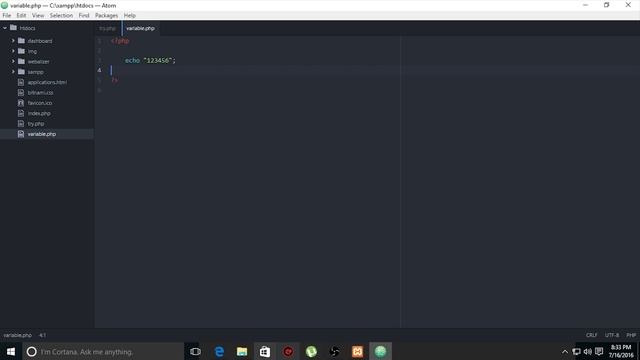Click the Cortana search box
The width and height of the screenshot is (640, 360).
[x=103, y=351]
